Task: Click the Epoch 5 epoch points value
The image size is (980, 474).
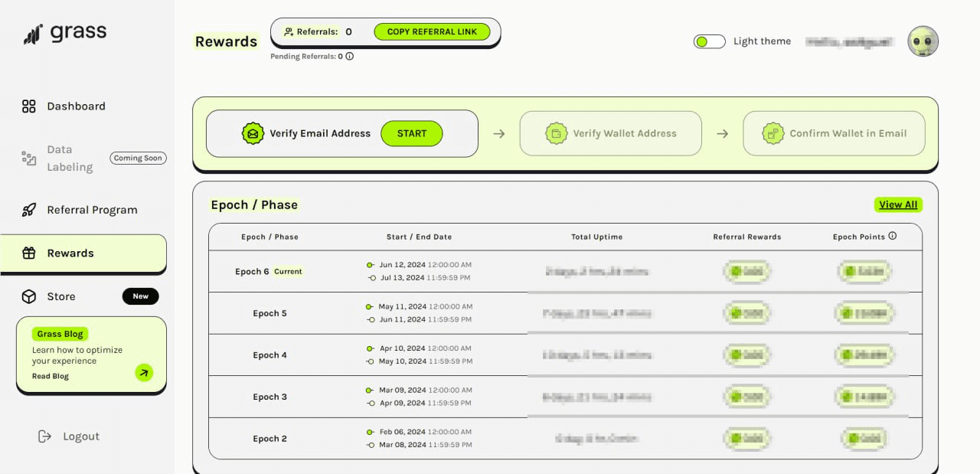Action: (864, 312)
